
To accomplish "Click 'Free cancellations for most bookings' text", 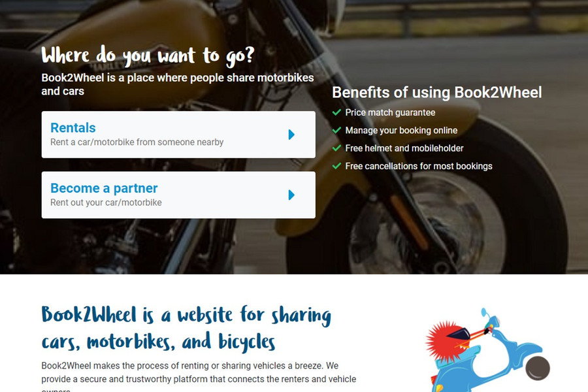I will pyautogui.click(x=419, y=166).
